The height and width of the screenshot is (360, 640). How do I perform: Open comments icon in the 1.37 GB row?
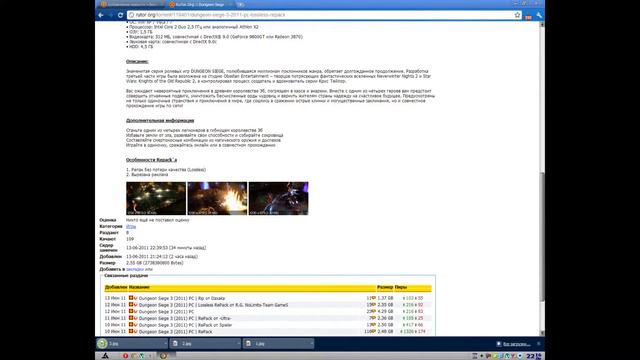[x=373, y=298]
